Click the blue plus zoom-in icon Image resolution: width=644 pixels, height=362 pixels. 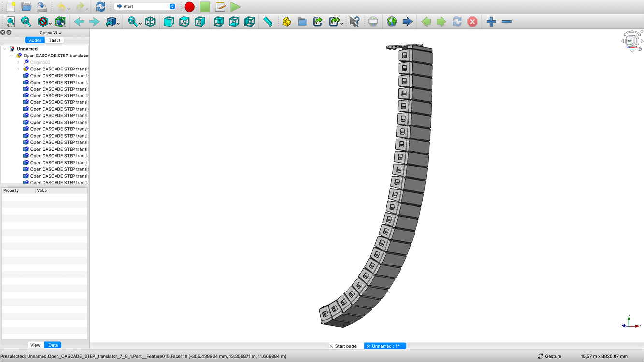click(491, 22)
